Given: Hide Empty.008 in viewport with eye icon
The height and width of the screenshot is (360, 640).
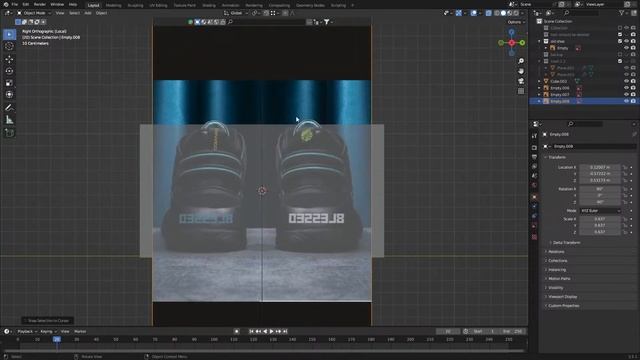Looking at the screenshot, I should click(x=627, y=101).
